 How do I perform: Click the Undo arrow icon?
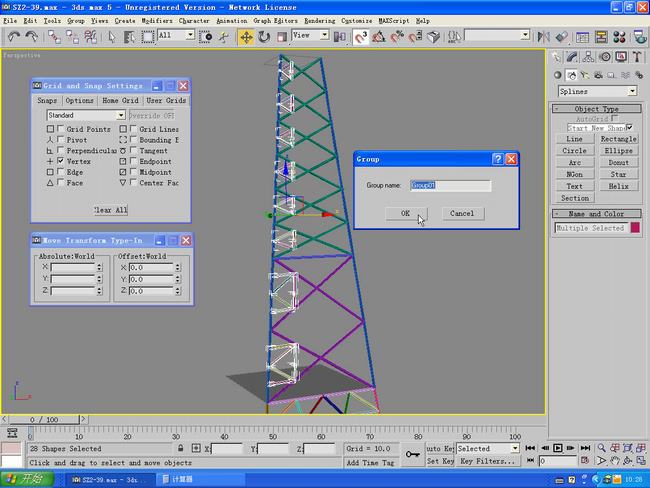(14, 37)
